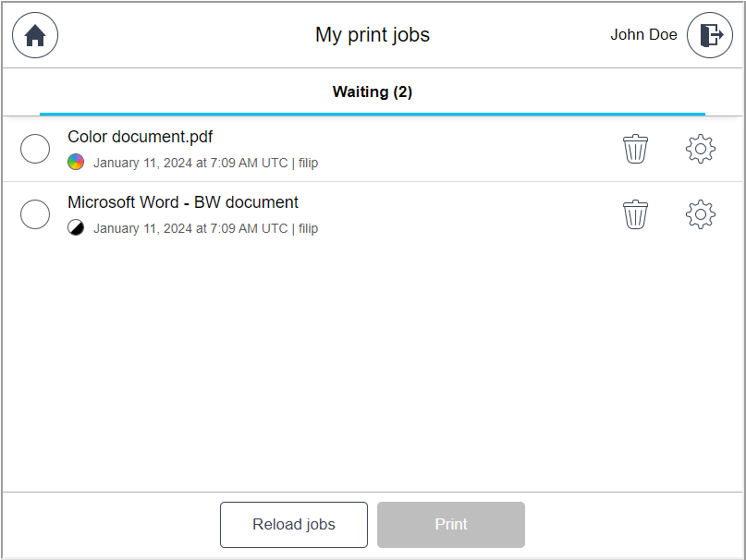The width and height of the screenshot is (746, 560).
Task: Switch to the Waiting tab
Action: click(373, 91)
